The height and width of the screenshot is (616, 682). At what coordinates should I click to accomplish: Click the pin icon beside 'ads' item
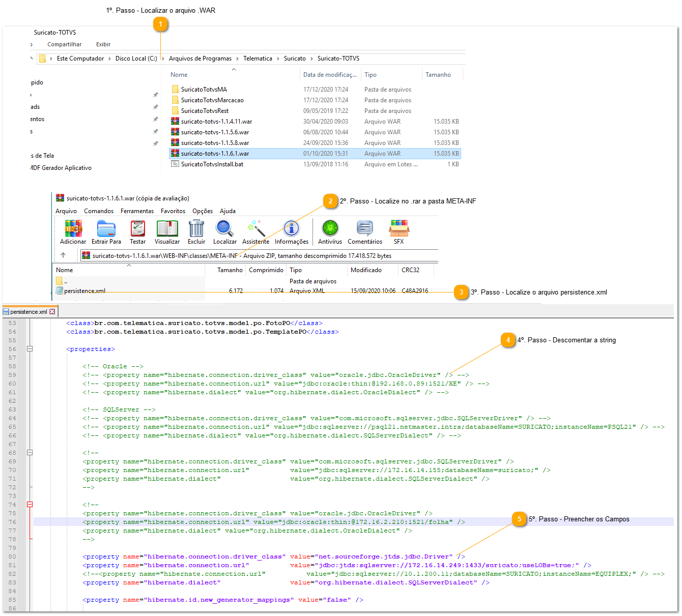(x=156, y=107)
